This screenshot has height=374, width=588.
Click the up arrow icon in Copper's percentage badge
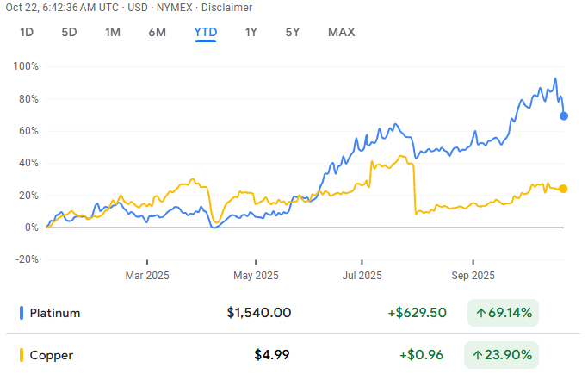tap(481, 354)
